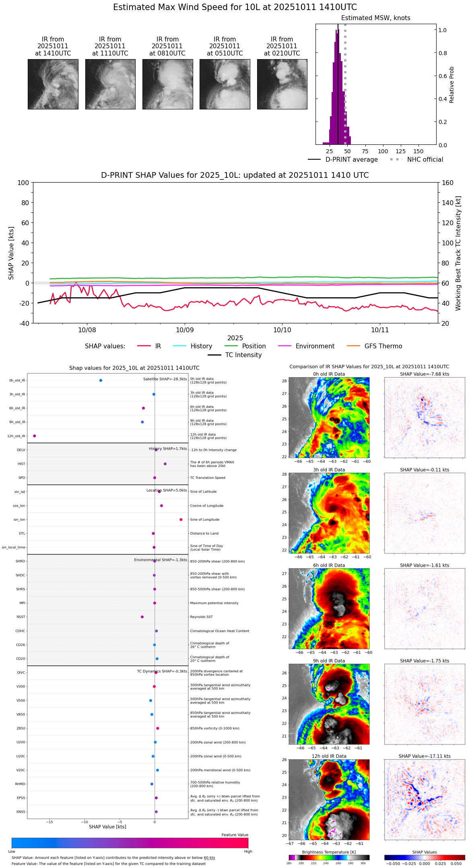Click the ENSS feature label

[21, 812]
